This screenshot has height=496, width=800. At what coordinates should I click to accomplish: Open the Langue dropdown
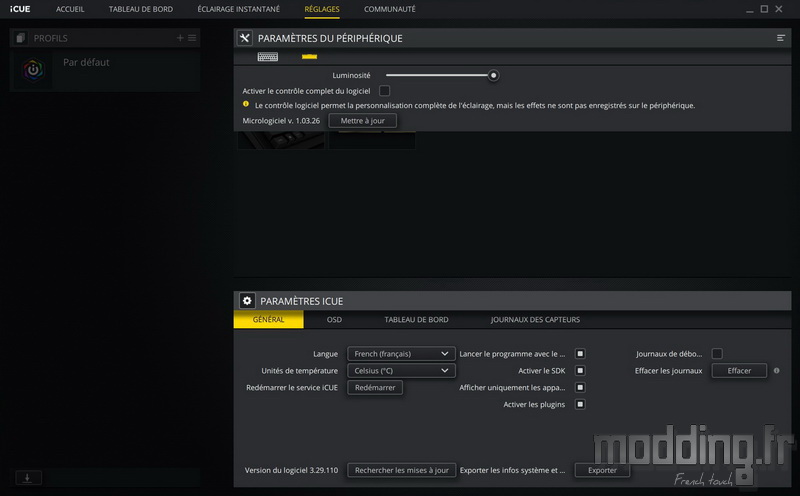[x=401, y=354]
